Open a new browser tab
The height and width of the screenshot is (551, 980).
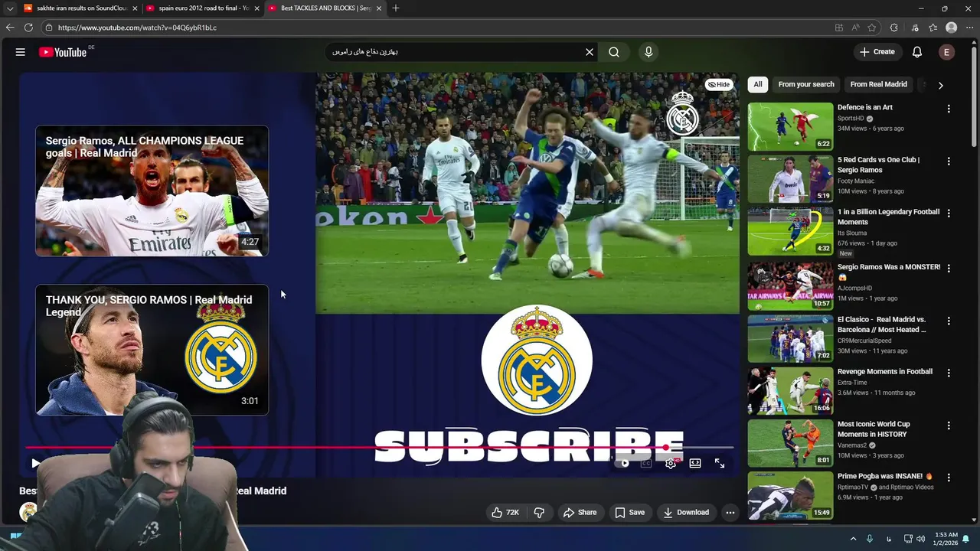coord(395,8)
